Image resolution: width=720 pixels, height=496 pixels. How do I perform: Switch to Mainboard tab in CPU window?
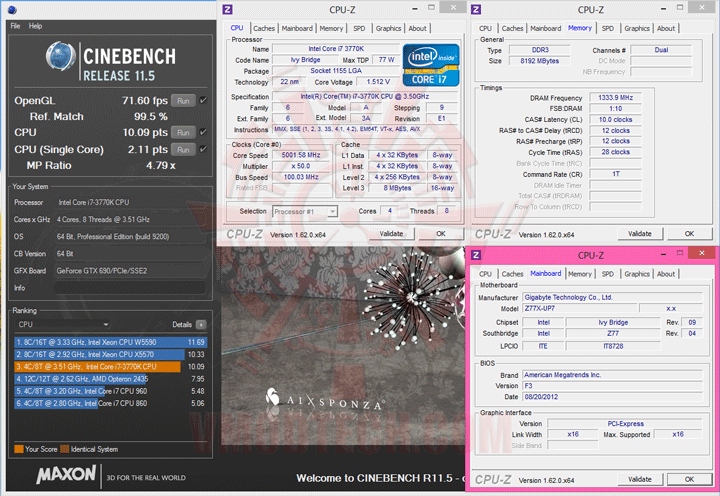click(x=297, y=28)
